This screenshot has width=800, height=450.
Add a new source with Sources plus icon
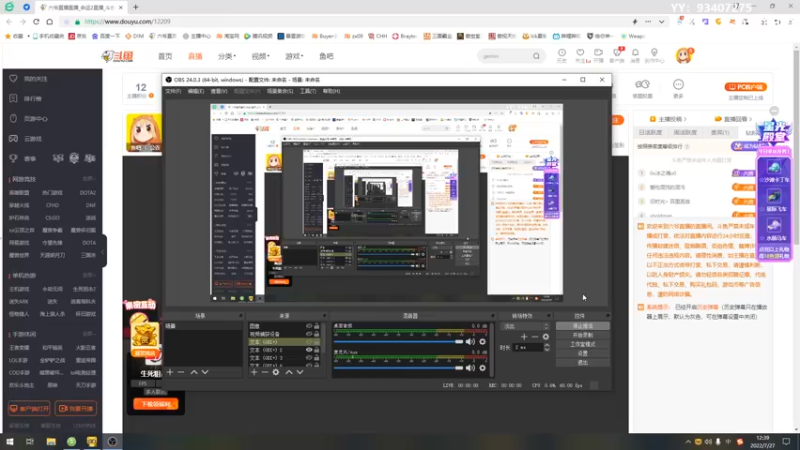click(254, 372)
